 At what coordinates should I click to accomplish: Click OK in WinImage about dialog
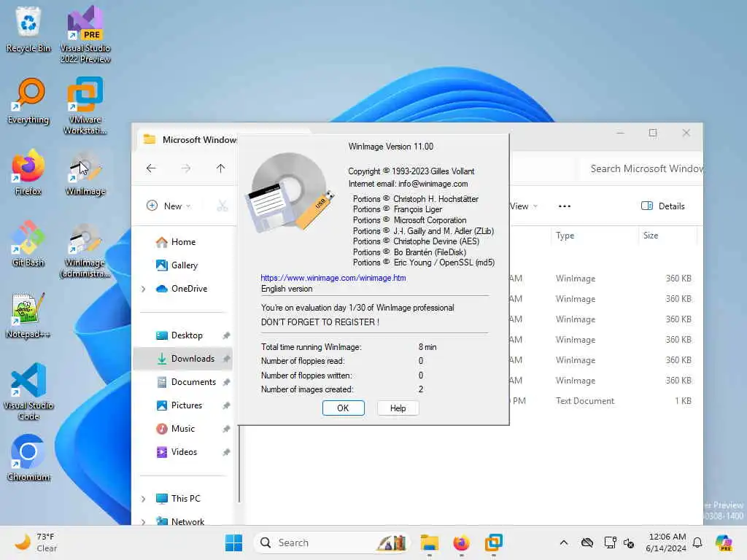point(343,408)
